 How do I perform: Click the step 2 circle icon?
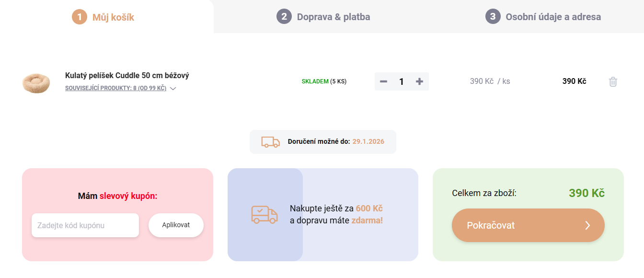point(284,17)
